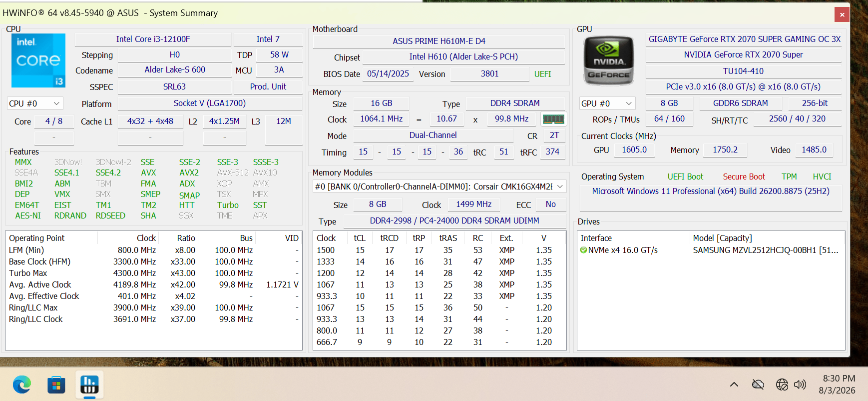The width and height of the screenshot is (868, 401).
Task: Click the RDSEED feature flag
Action: (110, 215)
